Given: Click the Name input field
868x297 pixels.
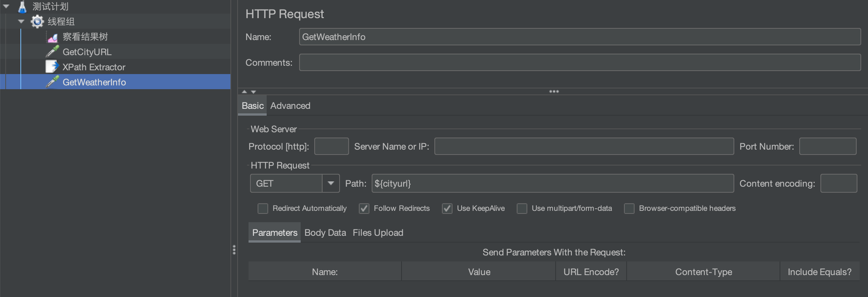Looking at the screenshot, I should tap(580, 37).
